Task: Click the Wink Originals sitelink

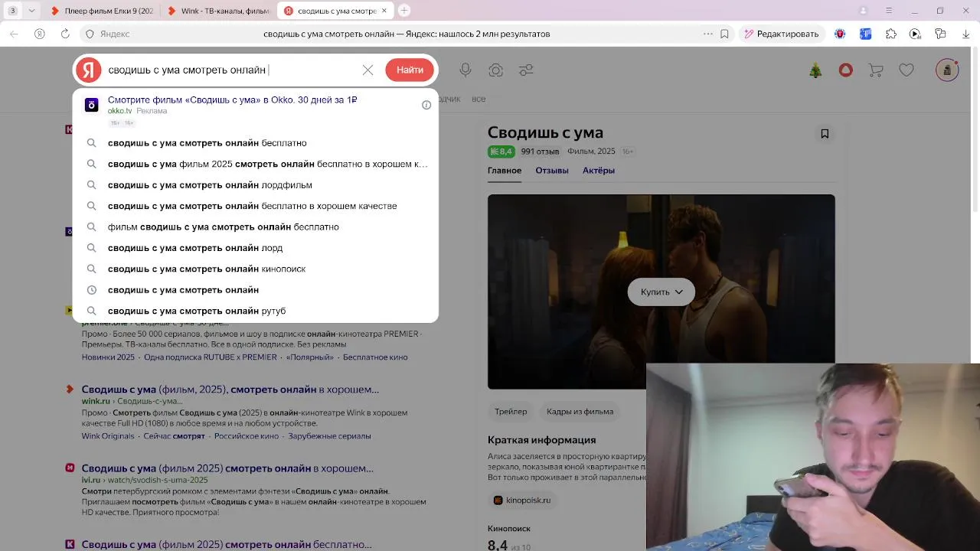Action: click(x=108, y=436)
